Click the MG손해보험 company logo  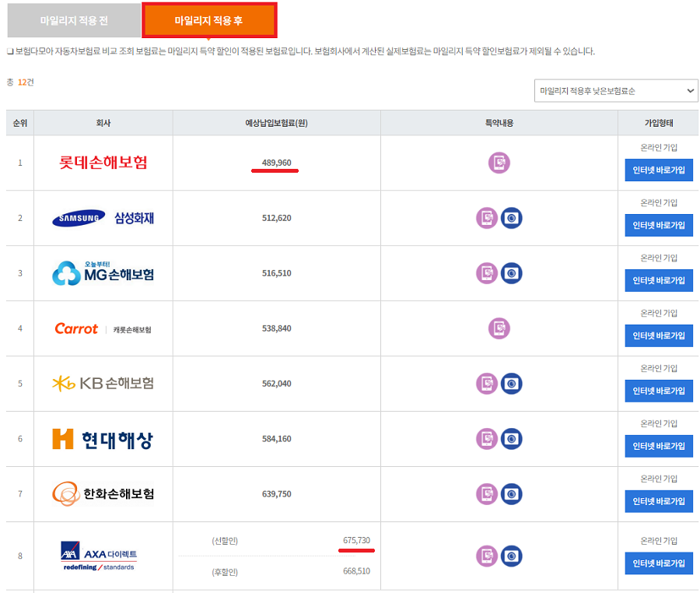coord(103,273)
